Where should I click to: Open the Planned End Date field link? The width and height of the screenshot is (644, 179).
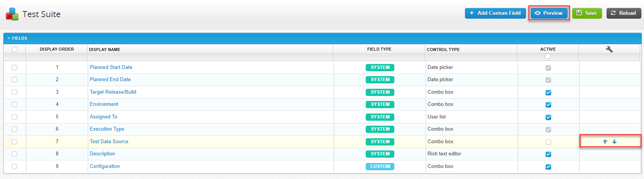110,80
